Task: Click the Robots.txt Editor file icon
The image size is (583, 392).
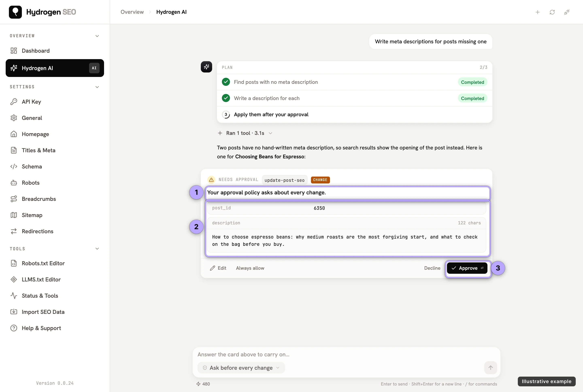Action: 14,263
